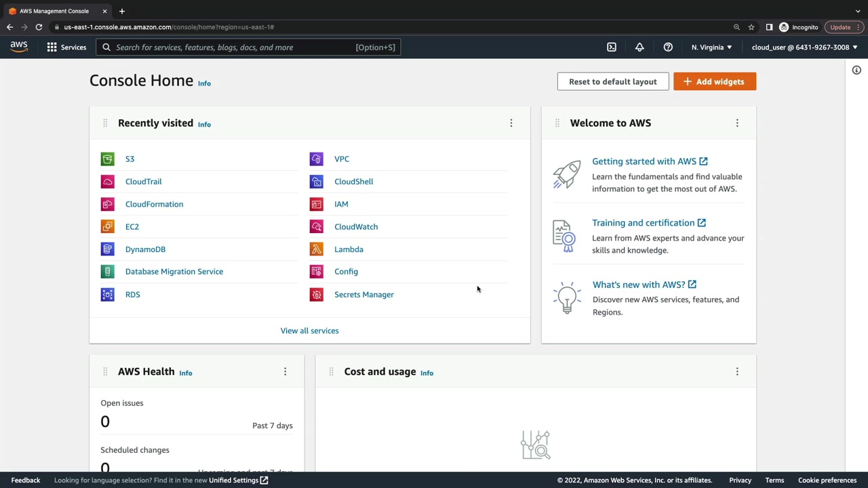Click the Incognito profile indicator
Image resolution: width=868 pixels, height=488 pixels.
[x=799, y=27]
